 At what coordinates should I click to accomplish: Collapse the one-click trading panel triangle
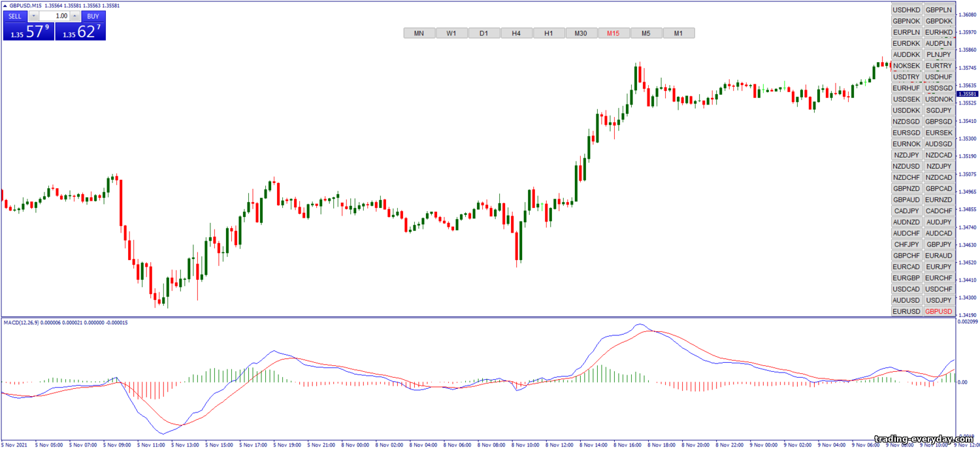(x=5, y=6)
